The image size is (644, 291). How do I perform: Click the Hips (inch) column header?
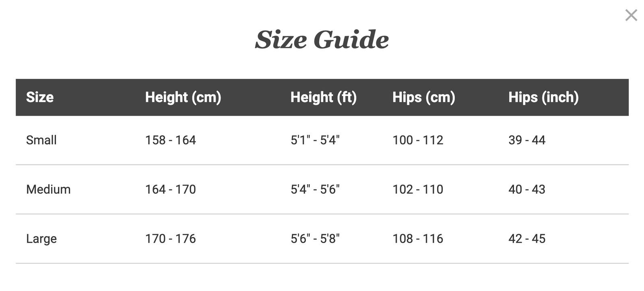click(x=543, y=97)
